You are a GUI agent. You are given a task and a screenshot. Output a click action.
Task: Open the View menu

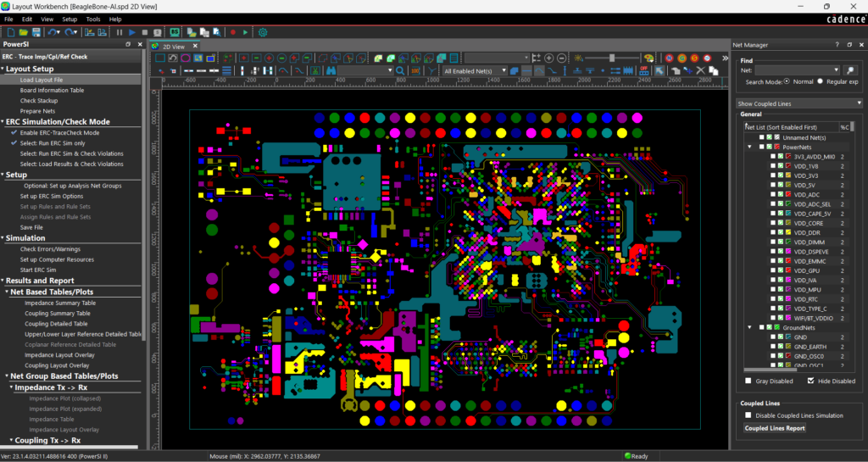(47, 19)
